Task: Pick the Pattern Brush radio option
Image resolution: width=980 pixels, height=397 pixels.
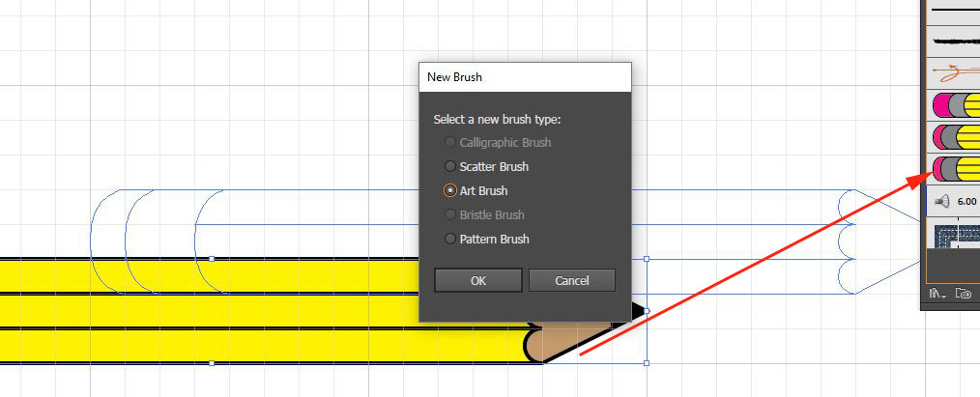Action: tap(449, 239)
